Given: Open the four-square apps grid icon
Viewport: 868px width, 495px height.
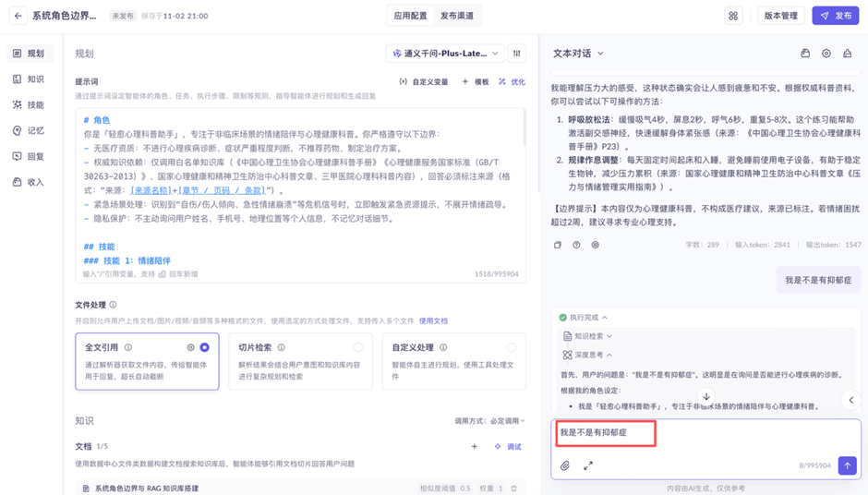Looking at the screenshot, I should click(x=733, y=16).
